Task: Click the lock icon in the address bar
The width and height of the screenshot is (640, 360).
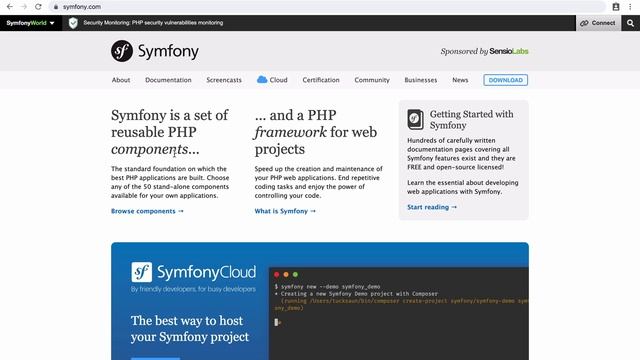Action: tap(56, 7)
